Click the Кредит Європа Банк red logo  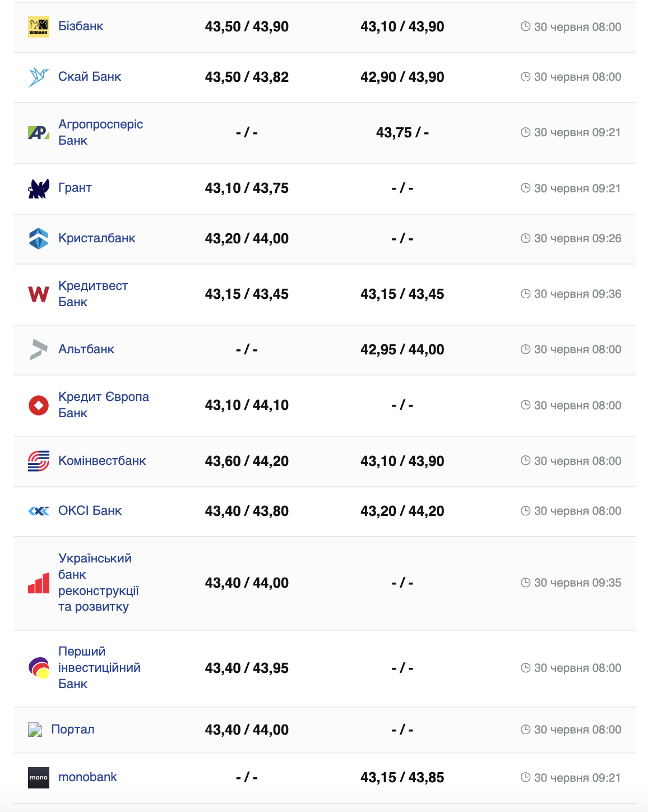pos(39,405)
